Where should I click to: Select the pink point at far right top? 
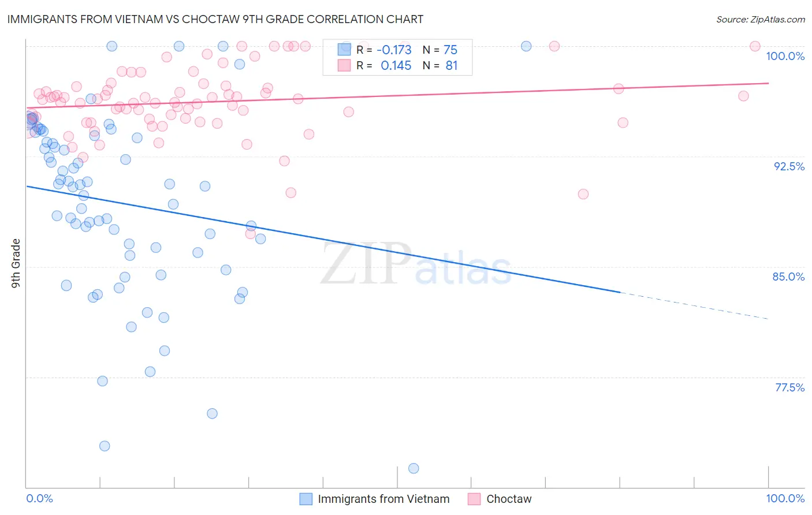(x=755, y=46)
